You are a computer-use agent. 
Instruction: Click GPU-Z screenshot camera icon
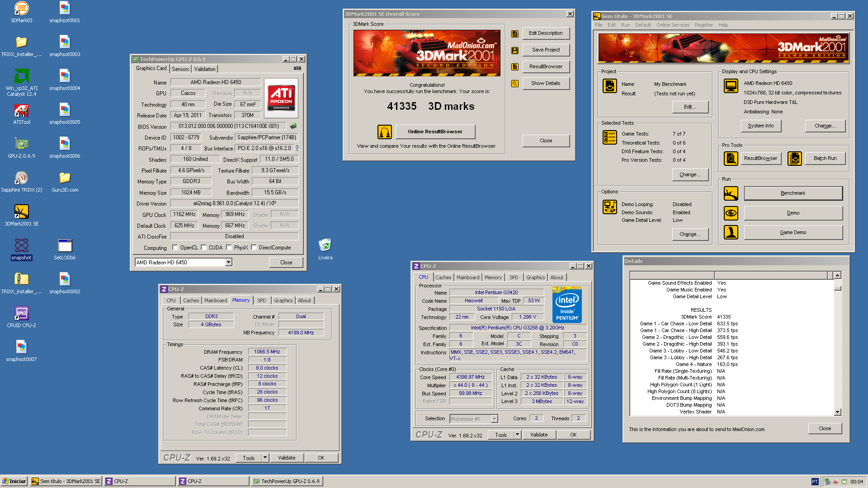(x=297, y=68)
